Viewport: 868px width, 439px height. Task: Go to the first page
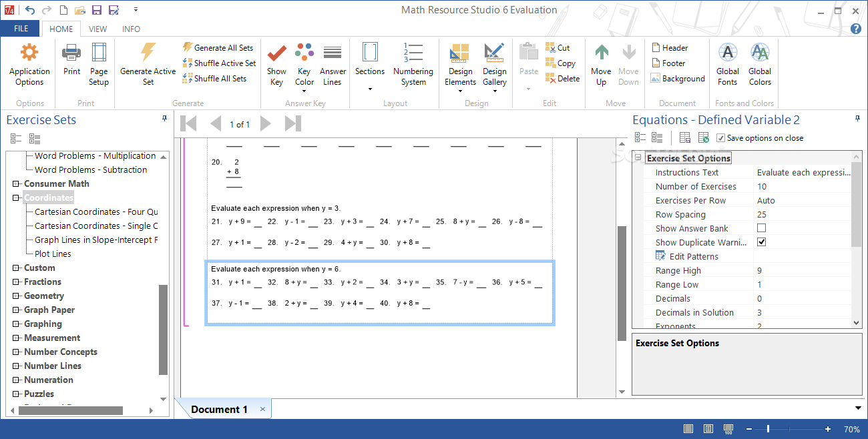(188, 123)
